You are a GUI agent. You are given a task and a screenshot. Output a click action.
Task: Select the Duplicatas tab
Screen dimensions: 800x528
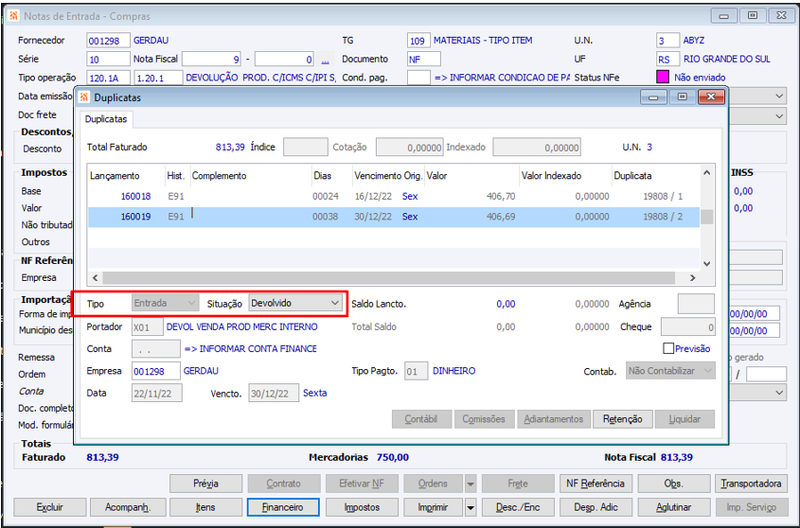106,119
